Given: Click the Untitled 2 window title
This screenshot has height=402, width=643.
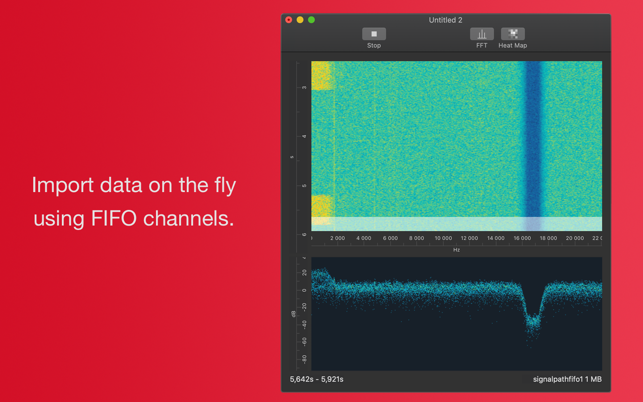Looking at the screenshot, I should (445, 20).
